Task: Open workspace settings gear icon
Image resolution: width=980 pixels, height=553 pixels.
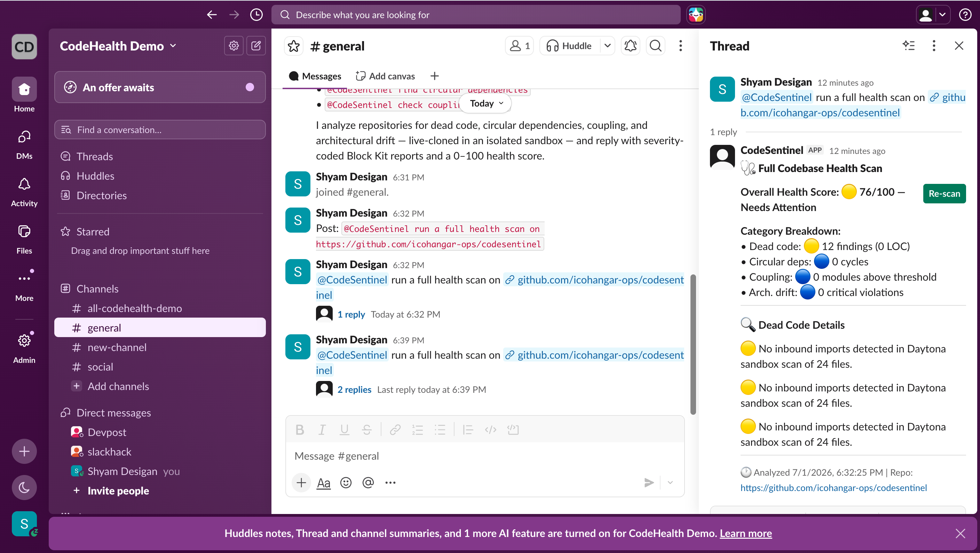Action: tap(234, 46)
